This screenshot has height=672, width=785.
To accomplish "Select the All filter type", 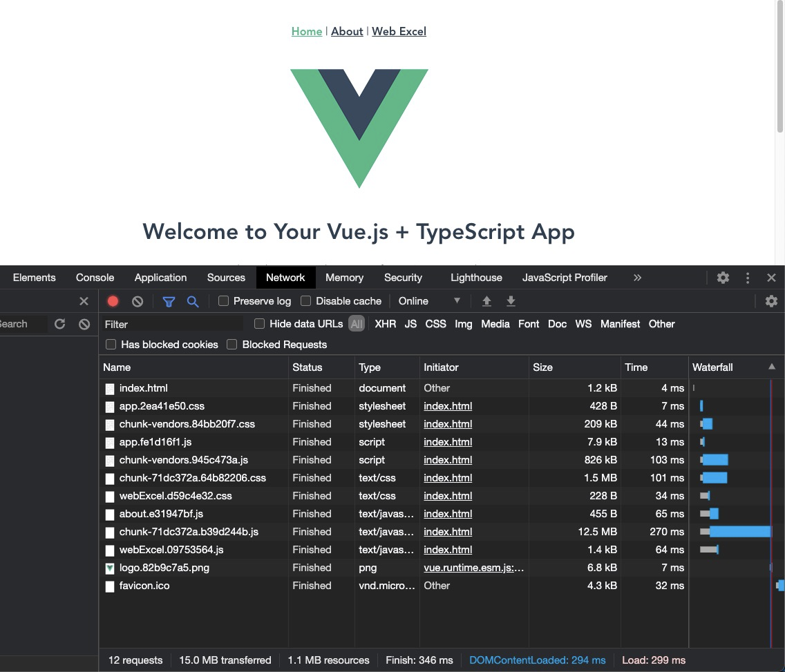I will (357, 324).
